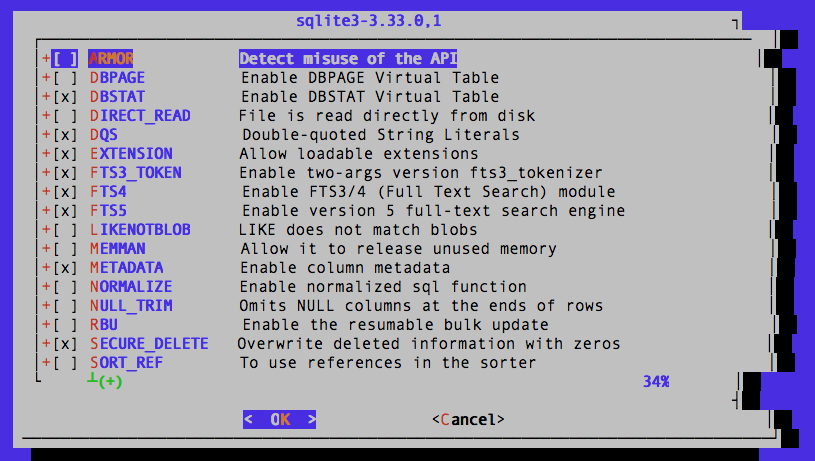
Task: Click 'Enable two-args version fts3_tokenizer' text
Action: tap(420, 173)
